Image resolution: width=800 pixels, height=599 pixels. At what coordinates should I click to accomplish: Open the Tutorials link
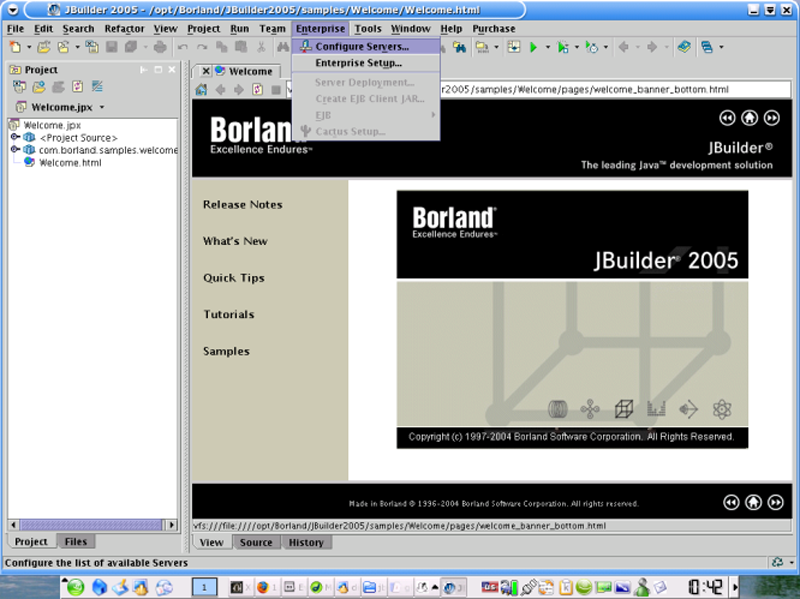pos(228,315)
